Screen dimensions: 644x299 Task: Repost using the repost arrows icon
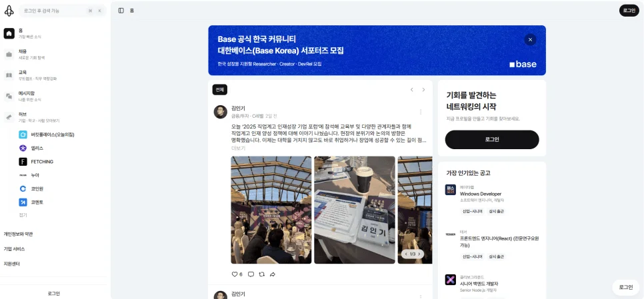tap(261, 274)
